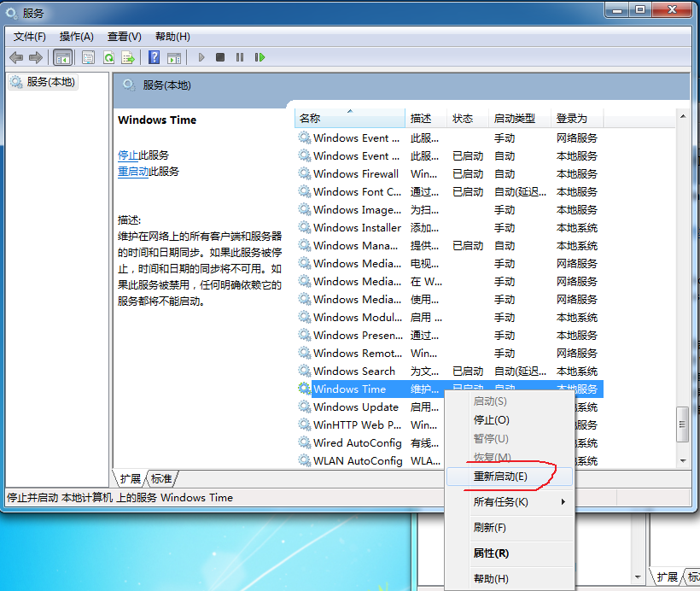Click the 重启动 service link
The height and width of the screenshot is (591, 700).
(133, 172)
